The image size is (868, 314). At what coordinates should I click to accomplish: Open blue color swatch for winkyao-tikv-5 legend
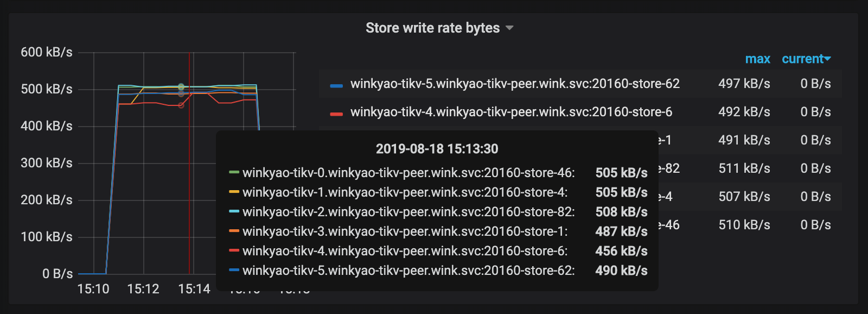pyautogui.click(x=336, y=85)
